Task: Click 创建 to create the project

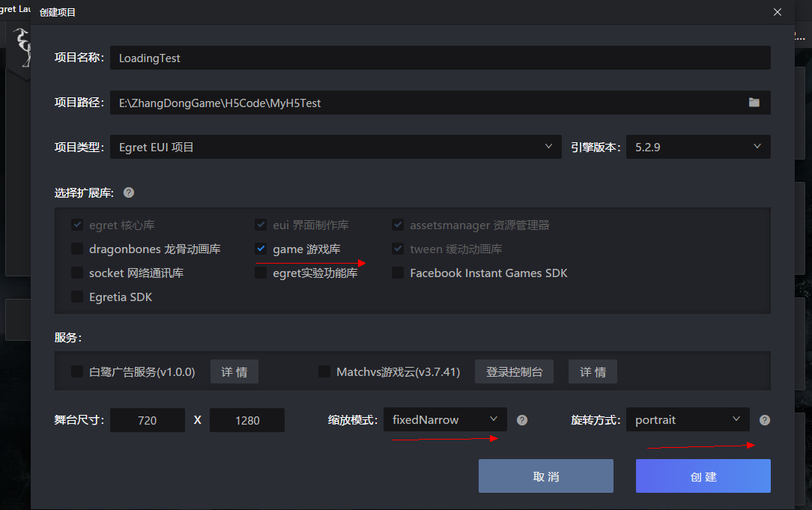Action: (x=703, y=476)
